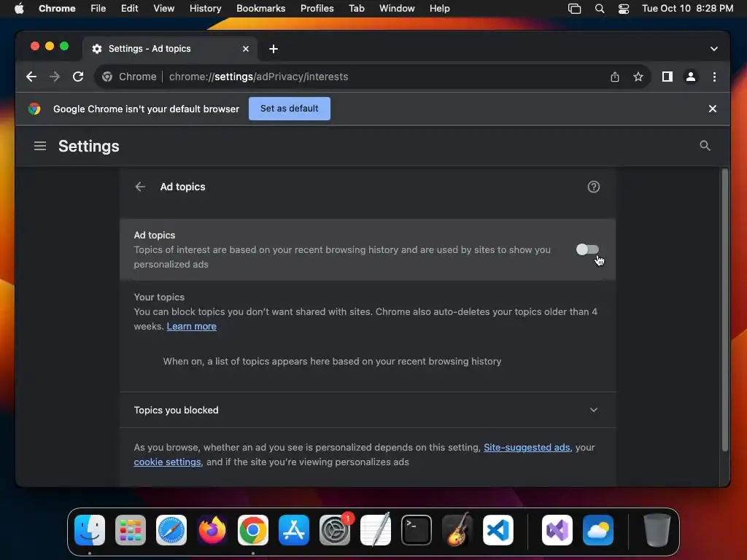The image size is (747, 560).
Task: Share this page via the share icon
Action: (614, 77)
